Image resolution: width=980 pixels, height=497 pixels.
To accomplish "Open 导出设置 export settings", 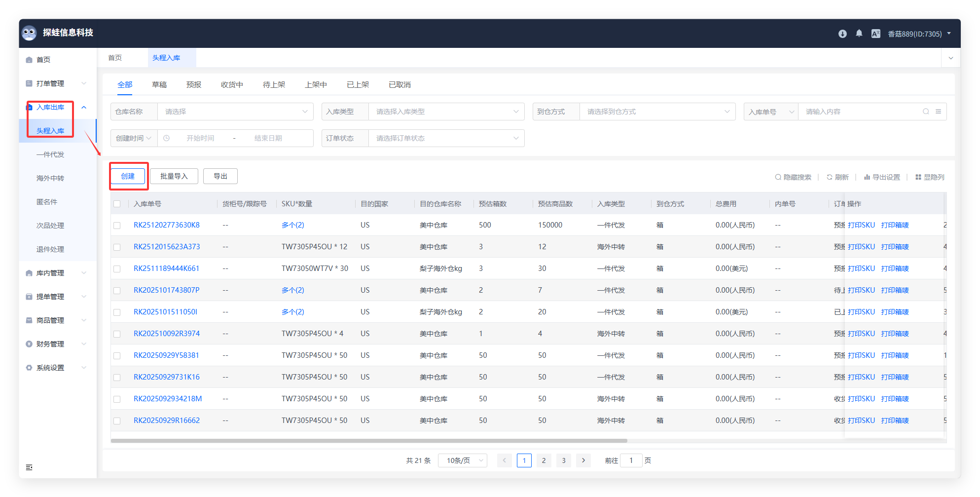I will click(882, 177).
